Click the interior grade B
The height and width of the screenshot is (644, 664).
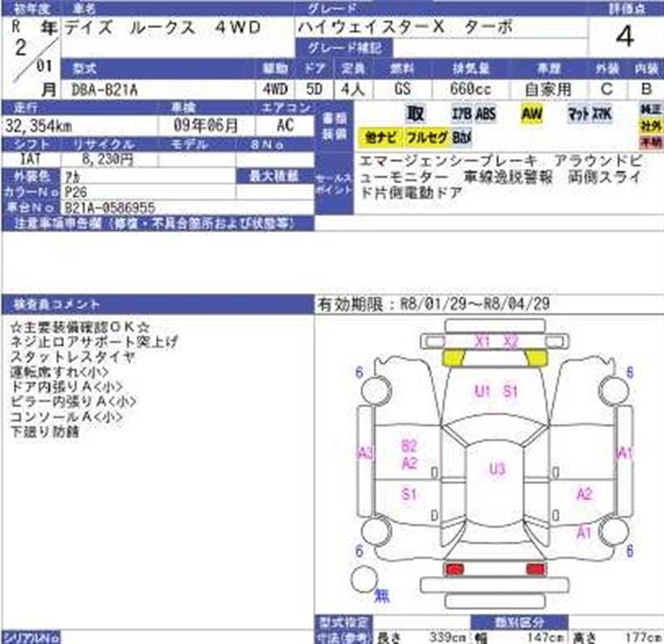click(646, 89)
